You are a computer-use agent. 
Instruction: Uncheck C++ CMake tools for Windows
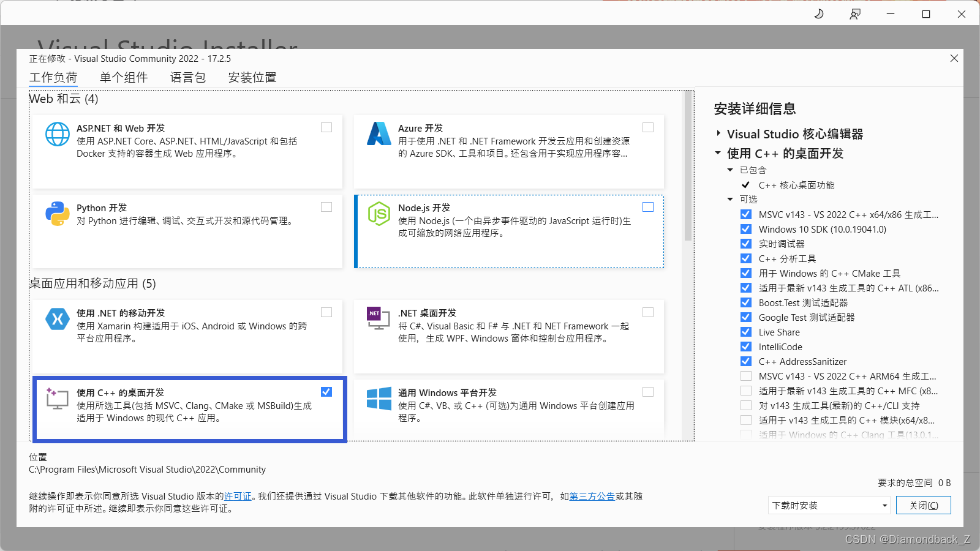coord(746,273)
